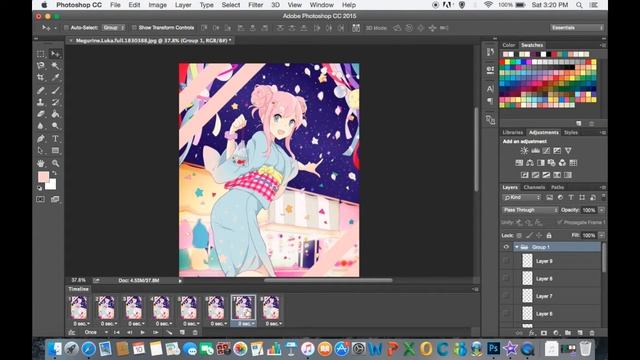The image size is (640, 360).
Task: Select the Pen tool
Action: [40, 139]
